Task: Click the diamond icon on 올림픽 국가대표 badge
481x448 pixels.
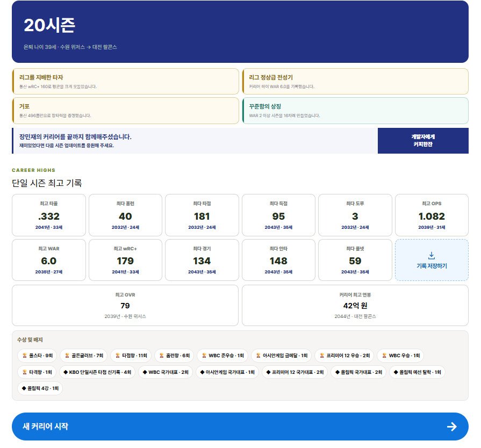Action: 338,372
